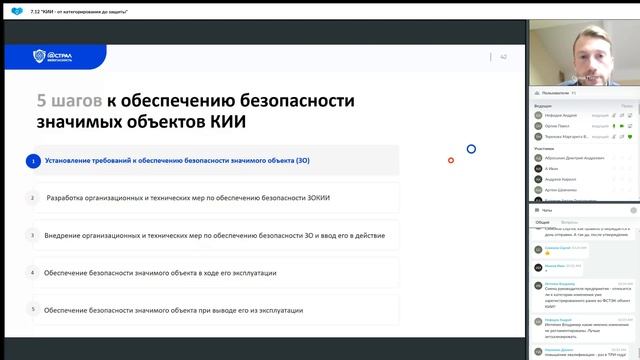Click the avatar of Артём Шевченко

tap(538, 190)
